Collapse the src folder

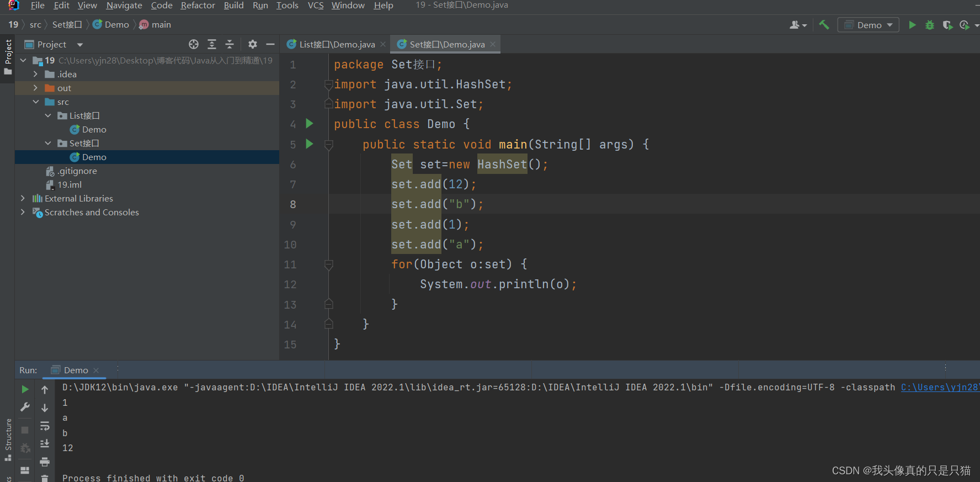pos(35,102)
